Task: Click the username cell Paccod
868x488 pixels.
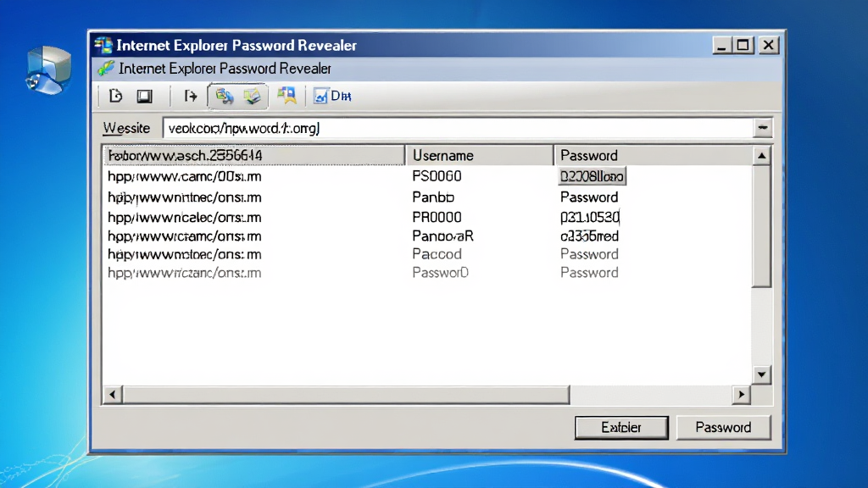Action: (x=437, y=254)
